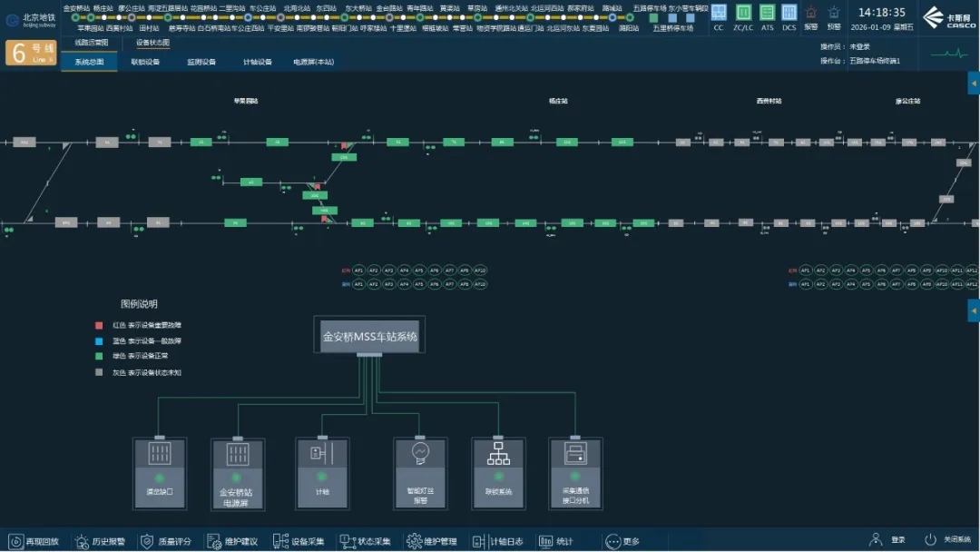Viewport: 980px width, 552px height.
Task: Open the 更多 more options menu
Action: (622, 541)
